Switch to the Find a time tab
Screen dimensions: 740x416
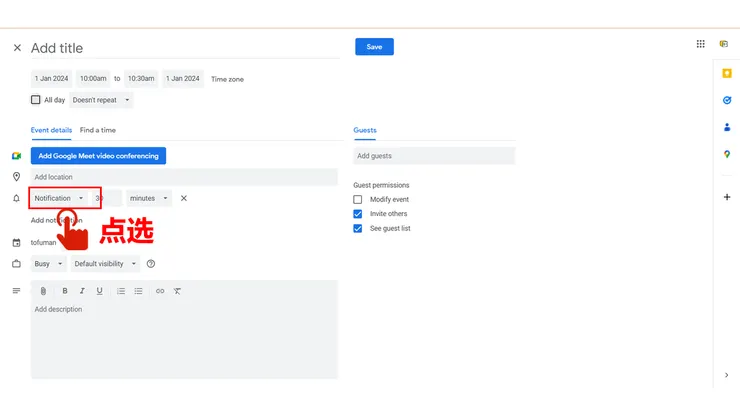(98, 130)
